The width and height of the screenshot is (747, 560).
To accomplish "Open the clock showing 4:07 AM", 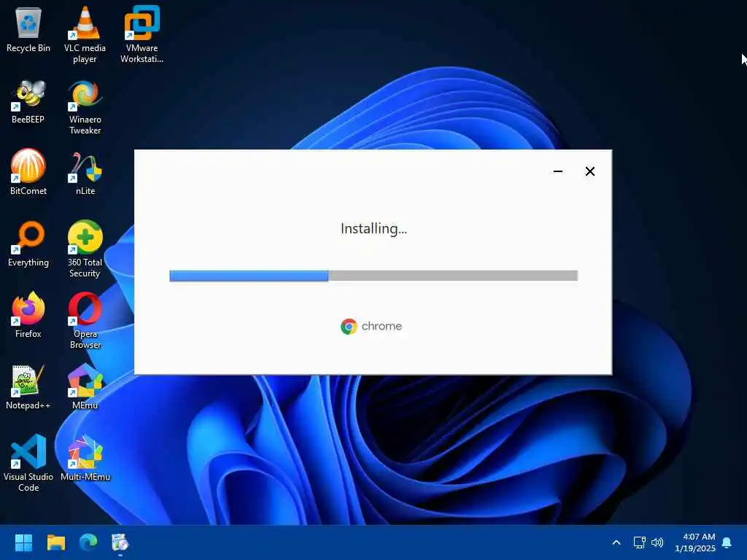I will [x=695, y=542].
